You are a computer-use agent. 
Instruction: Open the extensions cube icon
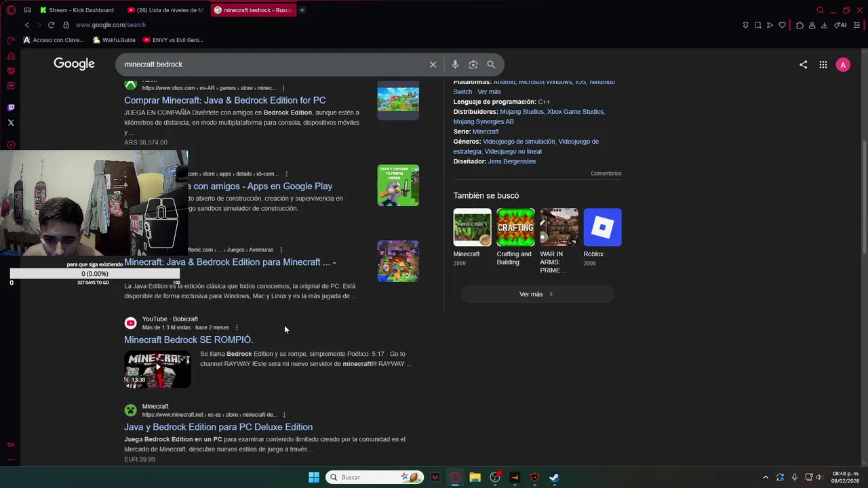pos(800,25)
